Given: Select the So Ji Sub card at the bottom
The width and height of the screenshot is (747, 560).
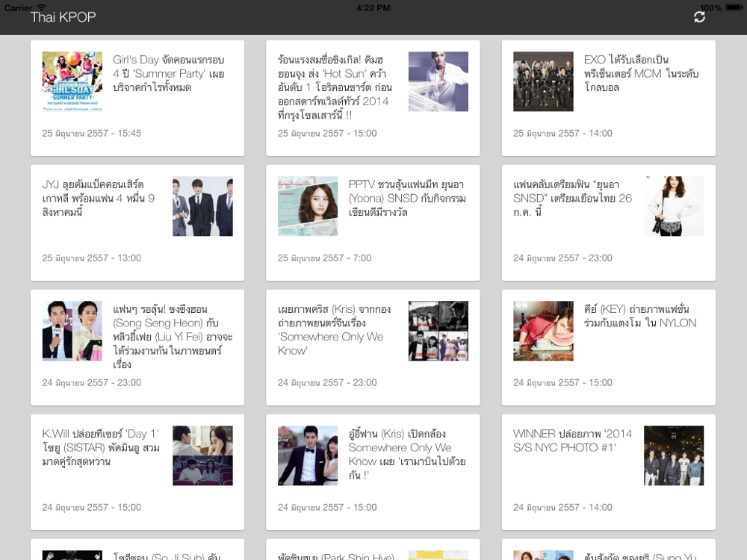Looking at the screenshot, I should pos(137,550).
